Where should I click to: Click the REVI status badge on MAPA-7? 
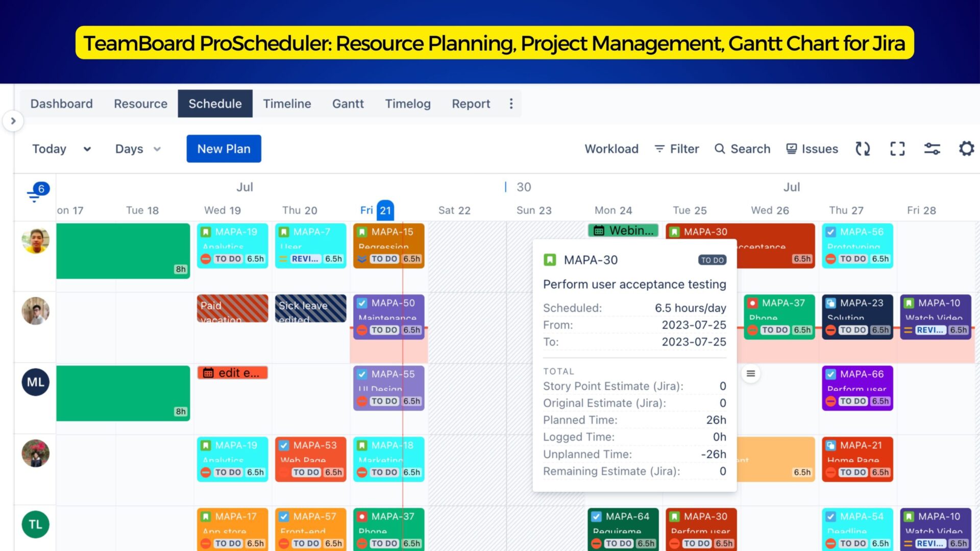305,259
